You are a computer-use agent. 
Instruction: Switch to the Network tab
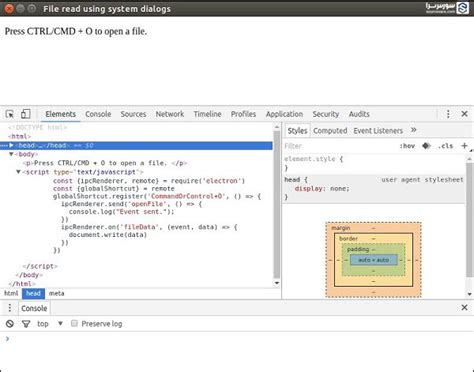click(x=170, y=114)
